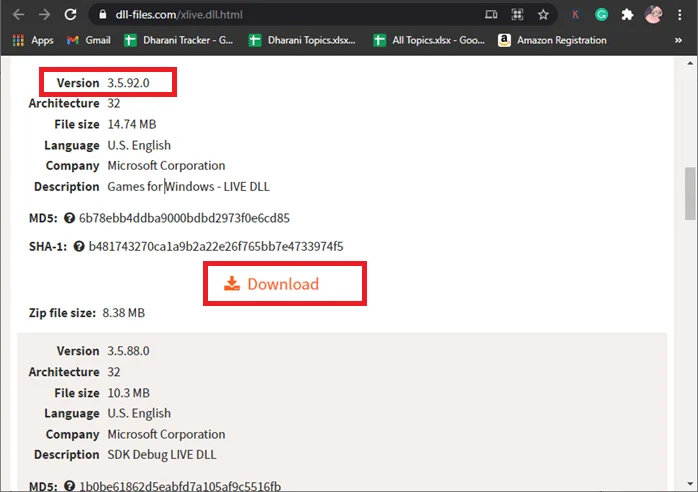Show the MD5 help icon for 1b0be618 hash
Image resolution: width=698 pixels, height=492 pixels.
(69, 486)
